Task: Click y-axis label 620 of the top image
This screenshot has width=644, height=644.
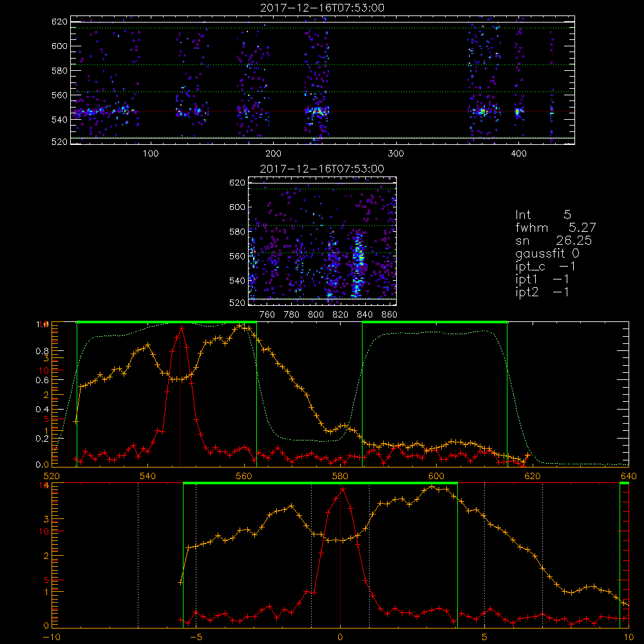Action: [59, 21]
